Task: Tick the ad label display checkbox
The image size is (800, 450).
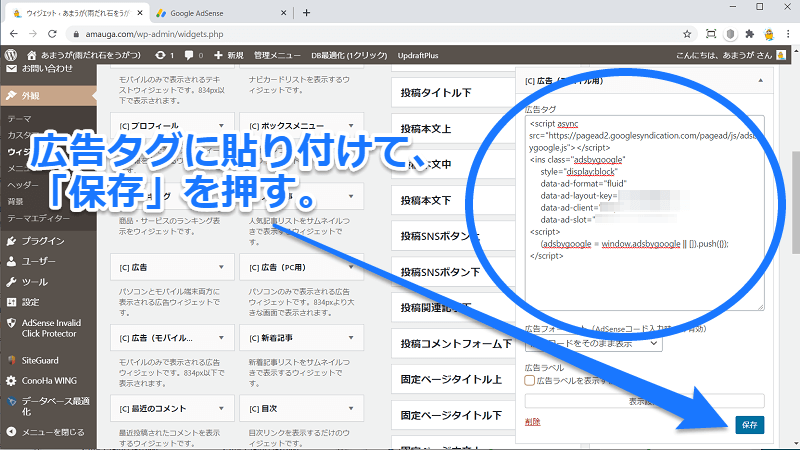Action: pos(530,380)
